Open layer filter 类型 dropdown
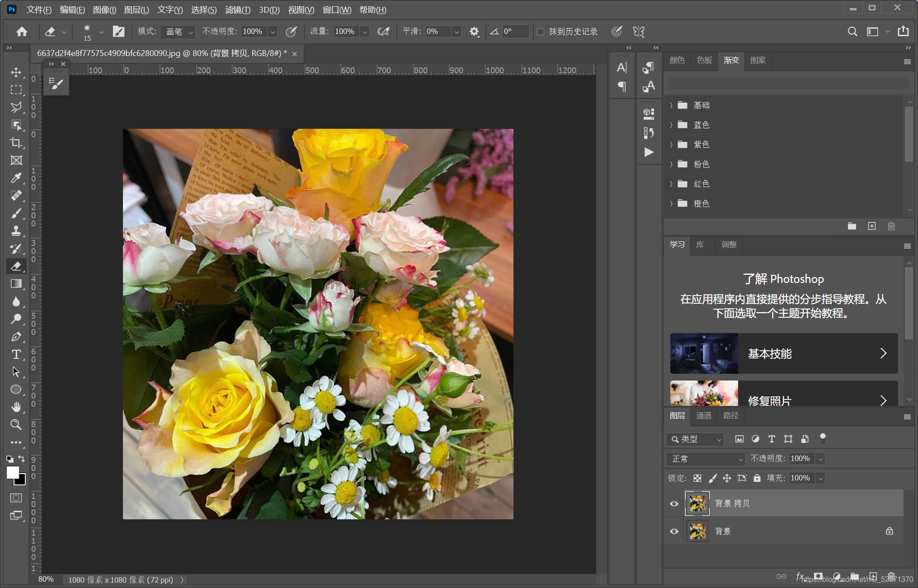This screenshot has height=588, width=918. click(695, 439)
